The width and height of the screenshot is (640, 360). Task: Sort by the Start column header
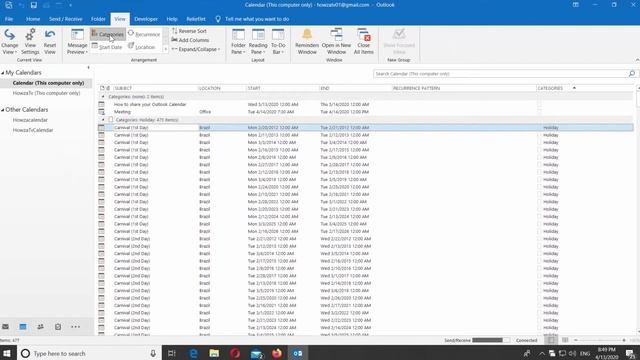click(282, 88)
